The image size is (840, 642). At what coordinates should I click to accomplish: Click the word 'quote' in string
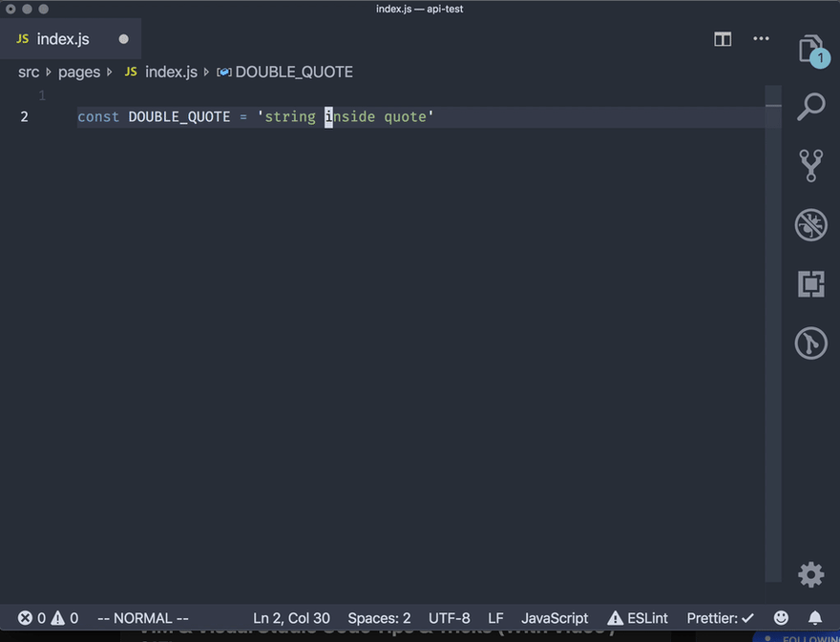click(405, 116)
